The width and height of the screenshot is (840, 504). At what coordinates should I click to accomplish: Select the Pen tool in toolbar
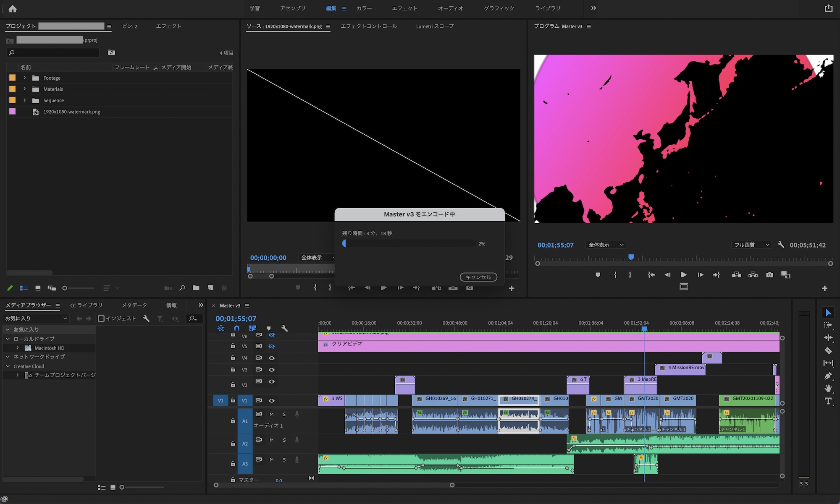[x=828, y=376]
